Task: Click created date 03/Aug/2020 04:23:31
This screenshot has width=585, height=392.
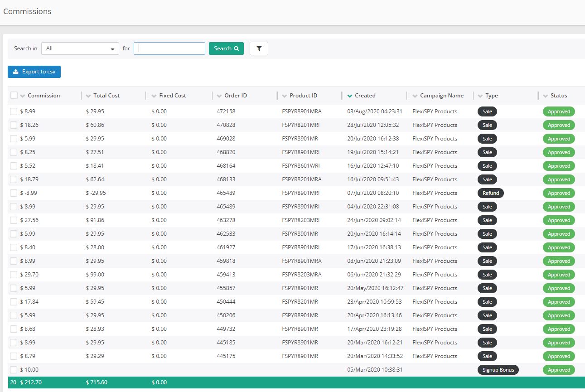Action: click(x=375, y=111)
